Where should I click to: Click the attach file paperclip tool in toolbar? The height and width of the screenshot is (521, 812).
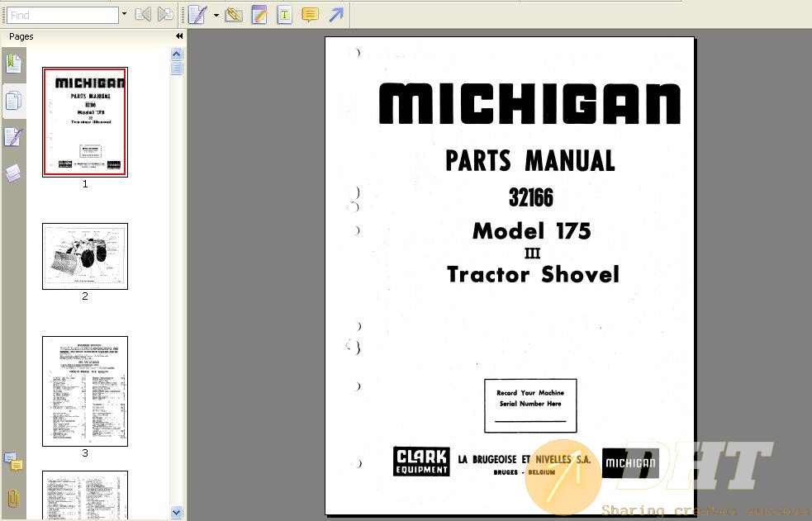pos(234,15)
